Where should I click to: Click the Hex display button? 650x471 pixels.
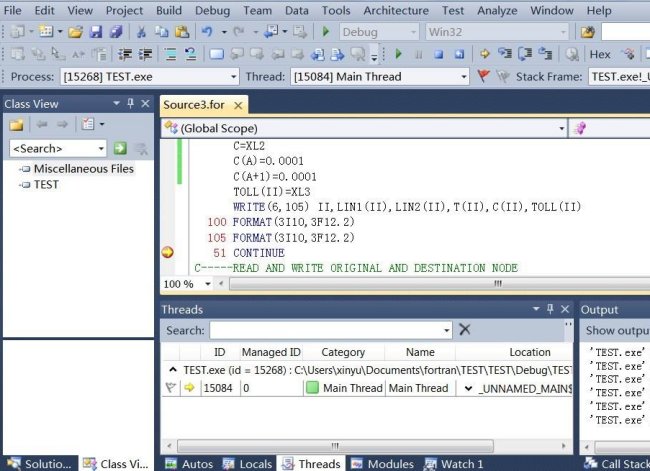600,54
